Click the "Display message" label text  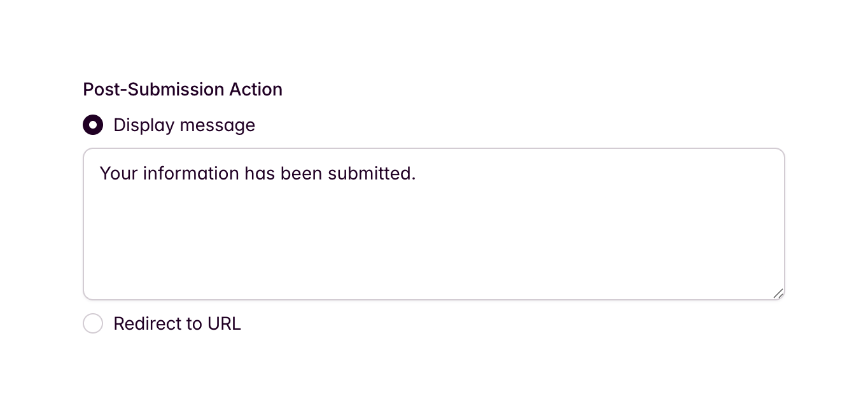pyautogui.click(x=184, y=125)
